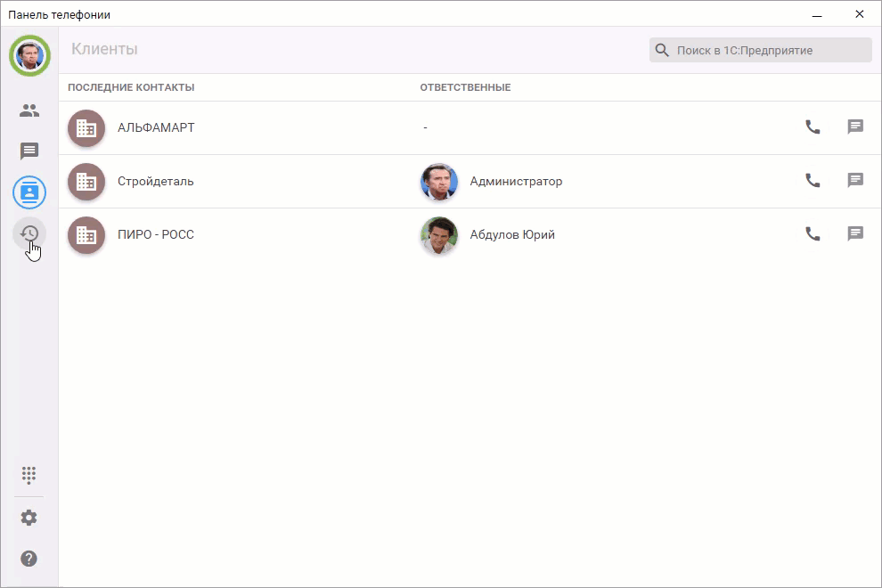Call Стройдеталь using phone icon

click(x=813, y=181)
